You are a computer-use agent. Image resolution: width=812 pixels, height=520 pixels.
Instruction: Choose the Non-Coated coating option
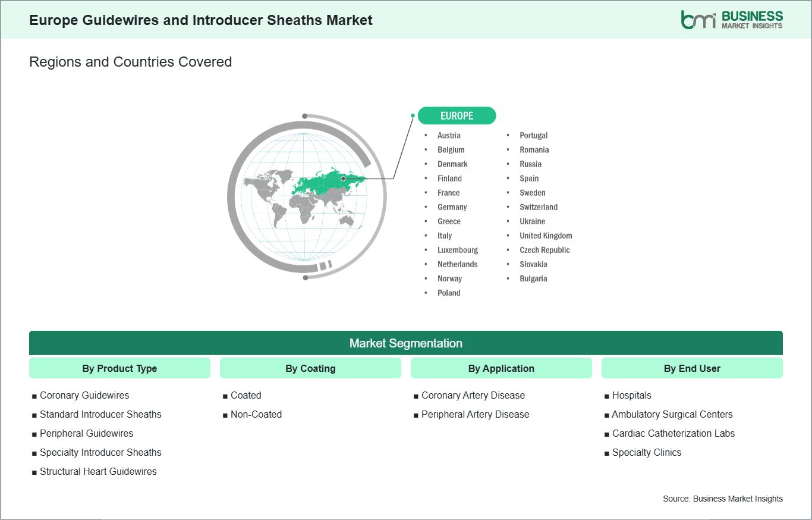[256, 414]
